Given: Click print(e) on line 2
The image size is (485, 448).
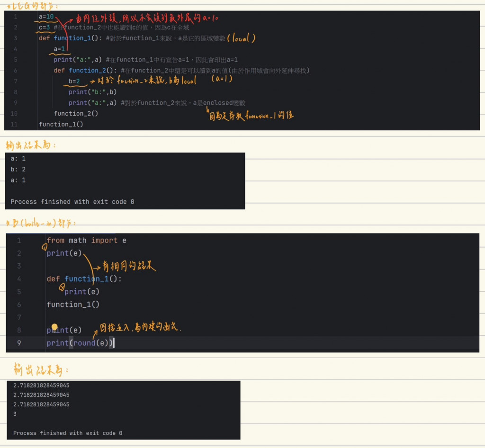Looking at the screenshot, I should [x=64, y=253].
